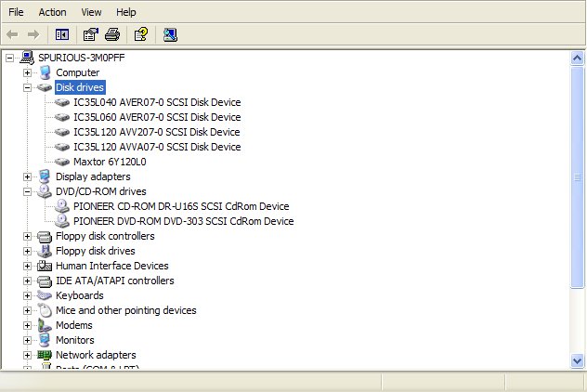Click the vertical scrollbar down arrow
This screenshot has height=392, width=587.
pos(577,358)
